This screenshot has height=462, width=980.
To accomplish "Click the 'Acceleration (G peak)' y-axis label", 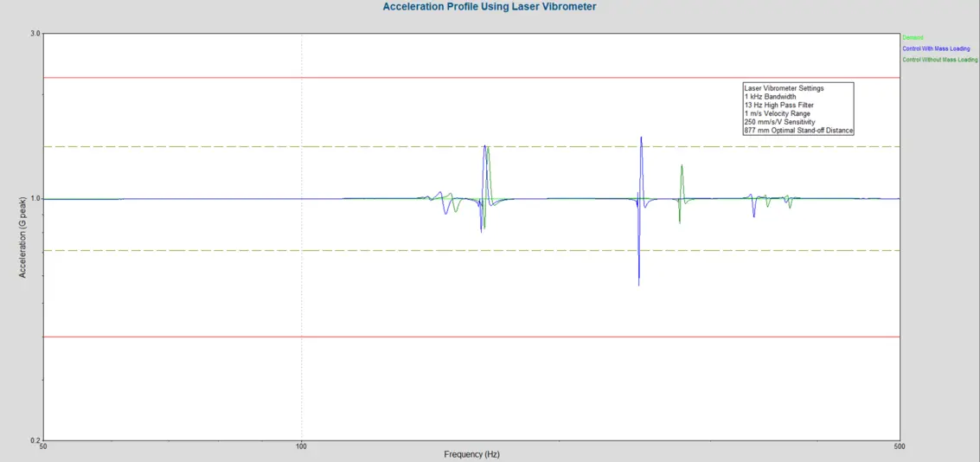I will tap(23, 235).
